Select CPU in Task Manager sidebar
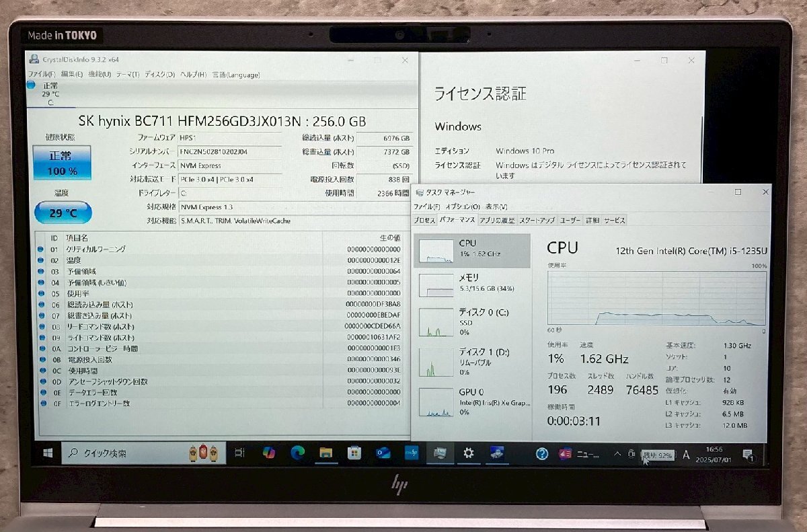Viewport: 807px width, 532px height. click(472, 251)
